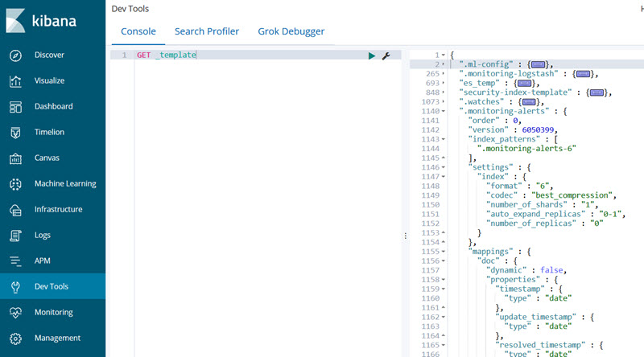Go to Dashboard in sidebar
Image resolution: width=644 pixels, height=357 pixels.
(53, 106)
